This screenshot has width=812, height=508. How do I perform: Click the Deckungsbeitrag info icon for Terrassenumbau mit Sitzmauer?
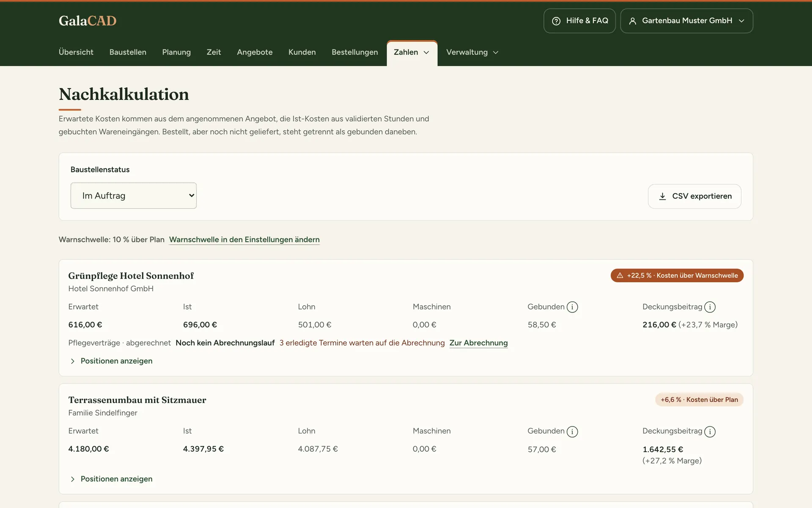[710, 431]
